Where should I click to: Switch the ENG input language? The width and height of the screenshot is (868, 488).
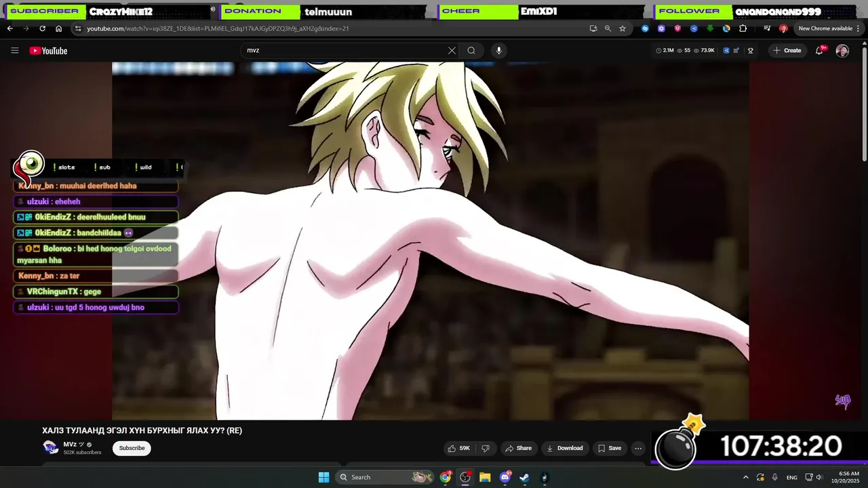(x=791, y=477)
